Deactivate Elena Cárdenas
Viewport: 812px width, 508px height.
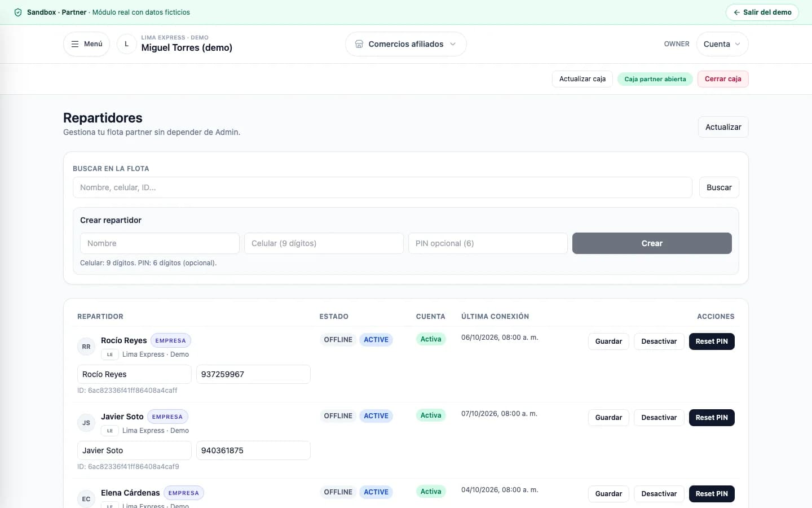[659, 494]
